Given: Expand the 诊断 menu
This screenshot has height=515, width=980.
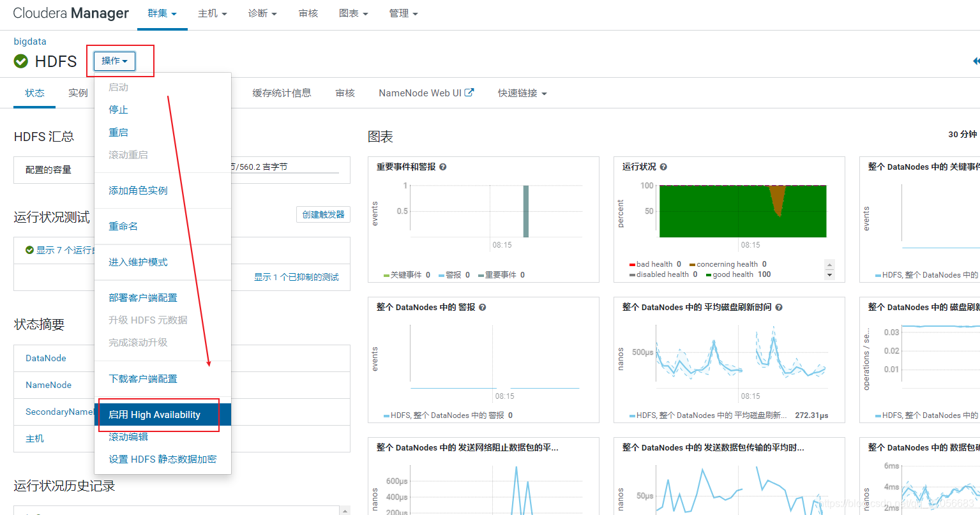Looking at the screenshot, I should [262, 13].
